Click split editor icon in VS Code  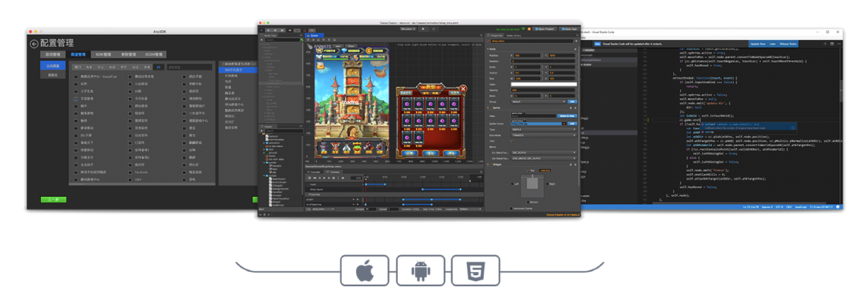tap(832, 44)
